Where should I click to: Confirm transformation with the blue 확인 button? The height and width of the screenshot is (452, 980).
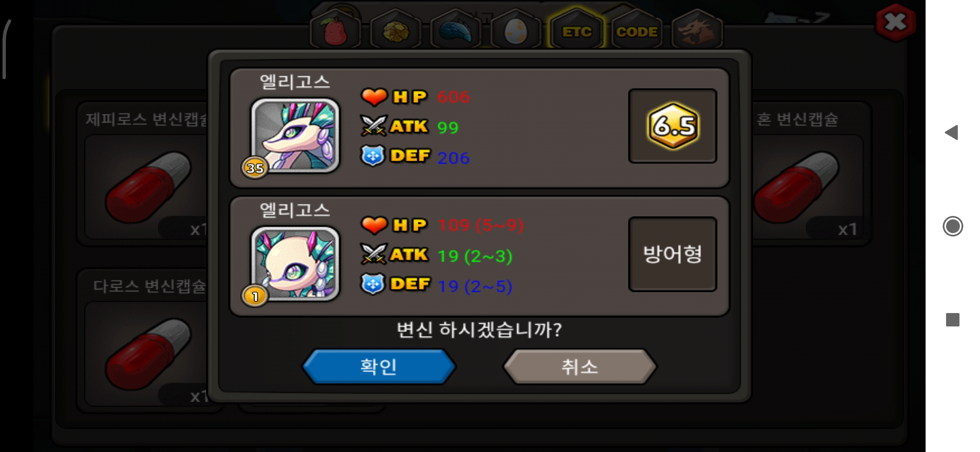[x=379, y=367]
